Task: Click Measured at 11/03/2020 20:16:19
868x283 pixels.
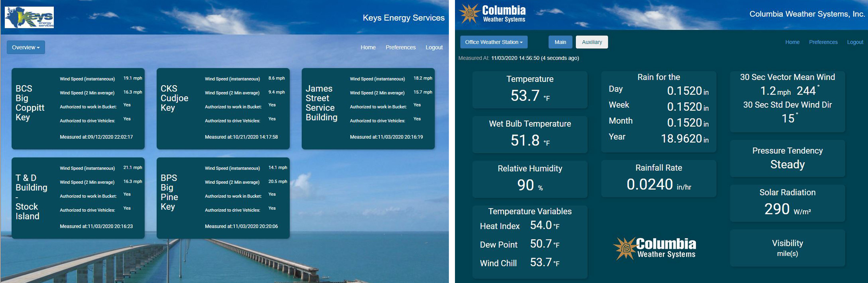Action: pyautogui.click(x=386, y=137)
